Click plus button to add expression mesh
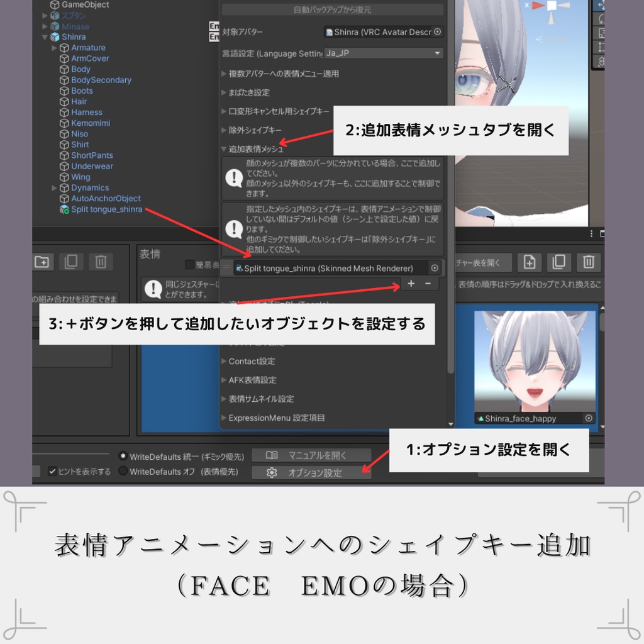Viewport: 644px width, 644px height. [411, 284]
